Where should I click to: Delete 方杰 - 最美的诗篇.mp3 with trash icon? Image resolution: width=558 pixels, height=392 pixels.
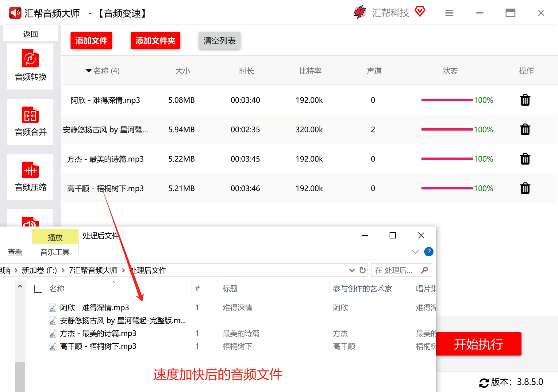(x=525, y=159)
